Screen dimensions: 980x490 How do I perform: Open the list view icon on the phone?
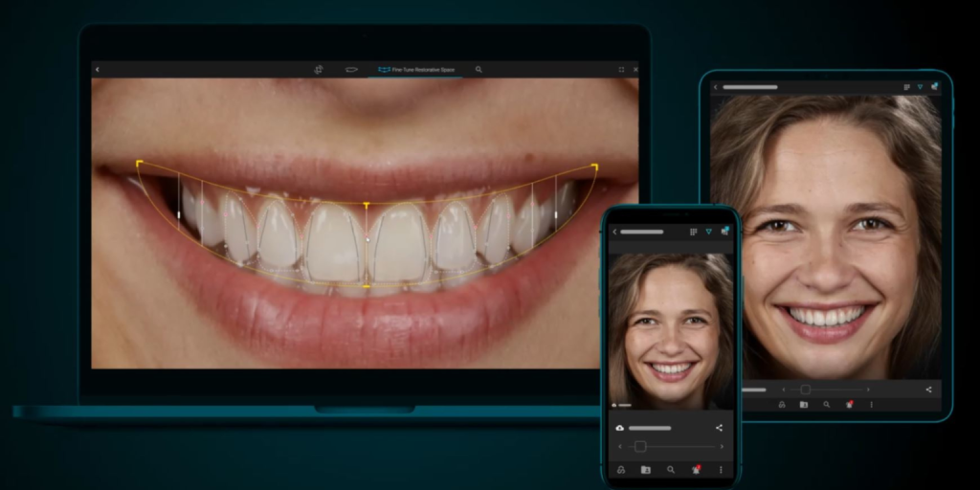point(693,232)
